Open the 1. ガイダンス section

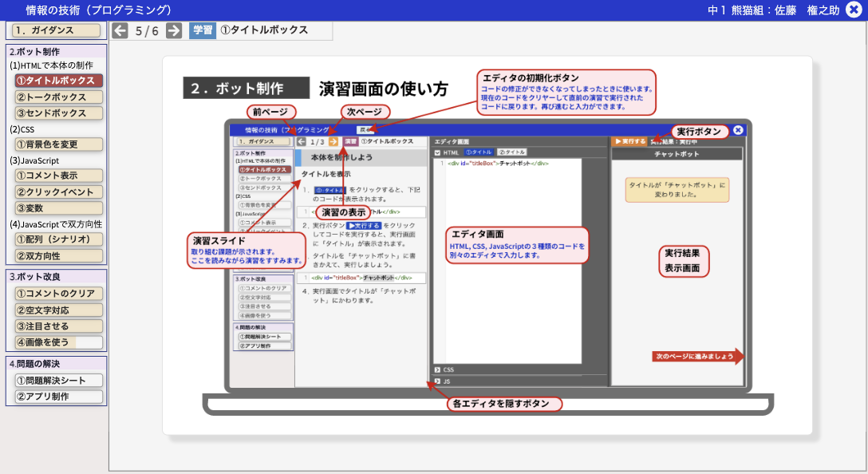coord(57,30)
